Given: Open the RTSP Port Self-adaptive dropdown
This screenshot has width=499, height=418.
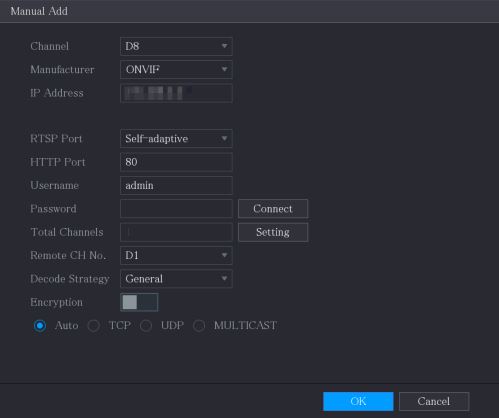Looking at the screenshot, I should pyautogui.click(x=176, y=138).
